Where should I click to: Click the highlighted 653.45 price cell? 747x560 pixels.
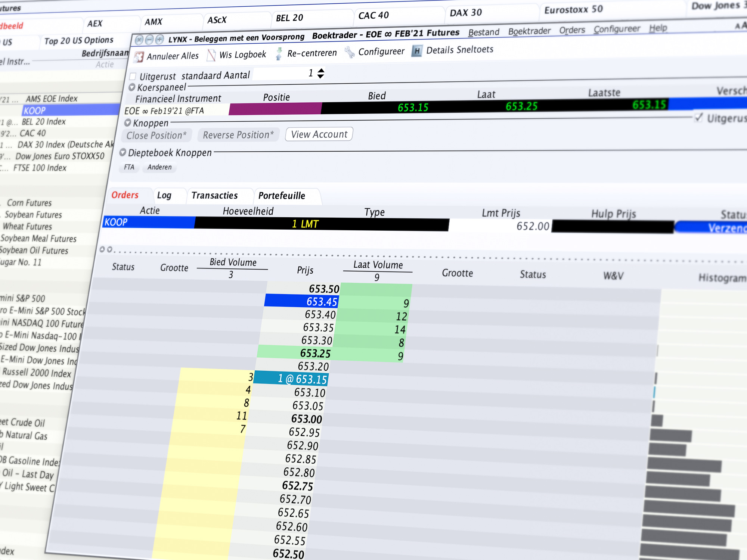coord(302,301)
